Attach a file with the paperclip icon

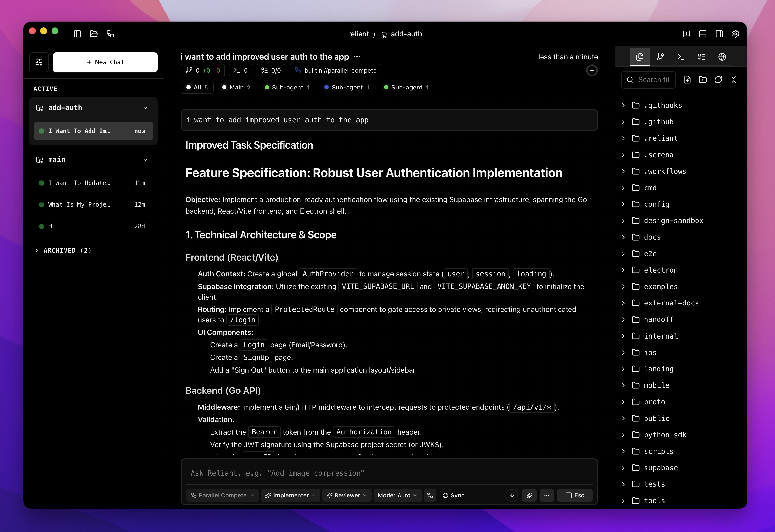(x=529, y=495)
